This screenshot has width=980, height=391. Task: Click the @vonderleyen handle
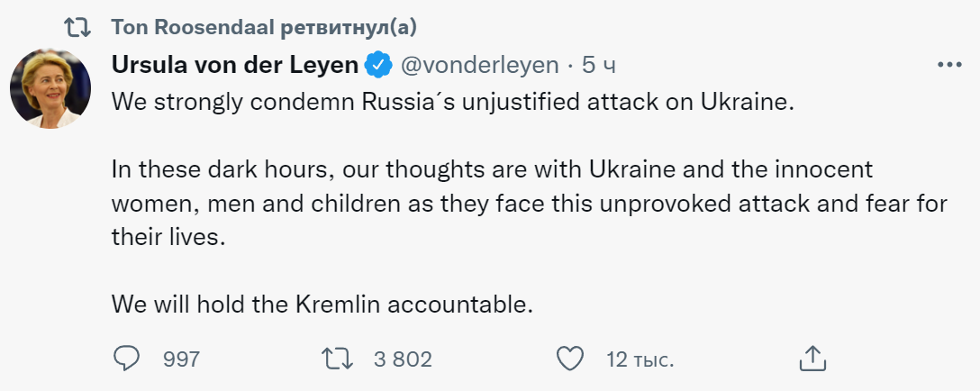point(478,65)
